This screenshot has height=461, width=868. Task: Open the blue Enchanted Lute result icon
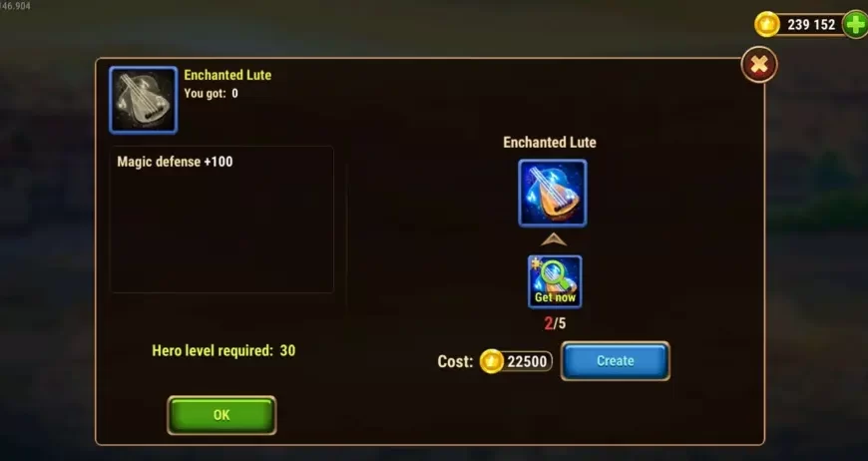pyautogui.click(x=553, y=193)
